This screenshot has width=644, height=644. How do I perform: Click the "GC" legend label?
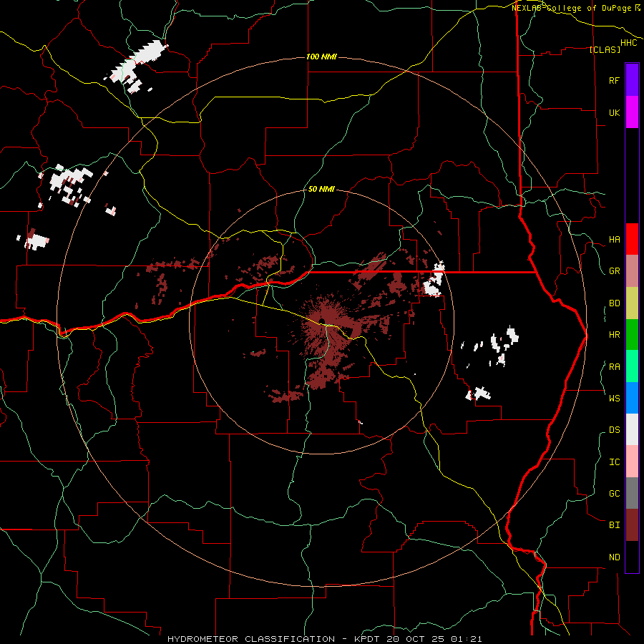click(x=614, y=494)
